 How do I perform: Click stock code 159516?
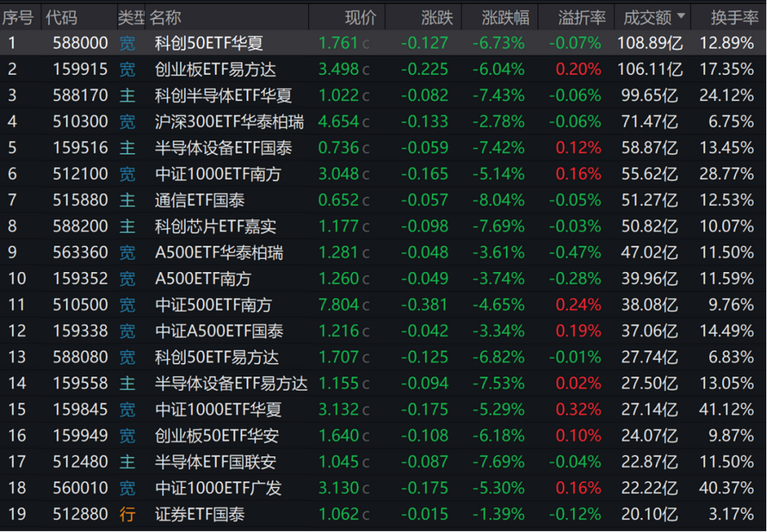point(81,148)
